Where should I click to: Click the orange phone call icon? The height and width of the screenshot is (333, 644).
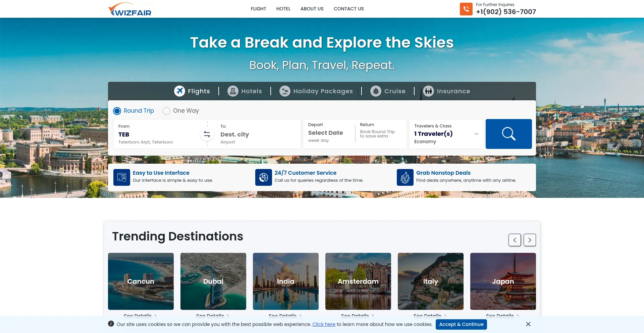(466, 9)
